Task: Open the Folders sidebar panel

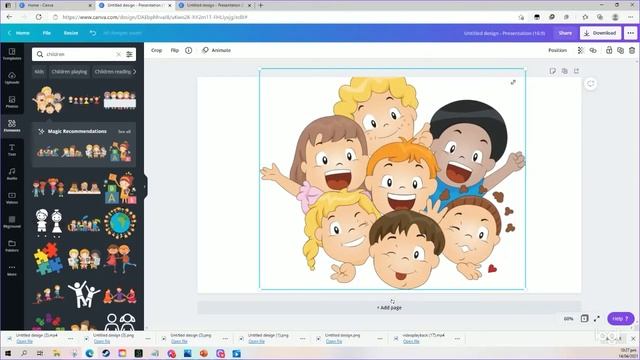Action: click(12, 246)
